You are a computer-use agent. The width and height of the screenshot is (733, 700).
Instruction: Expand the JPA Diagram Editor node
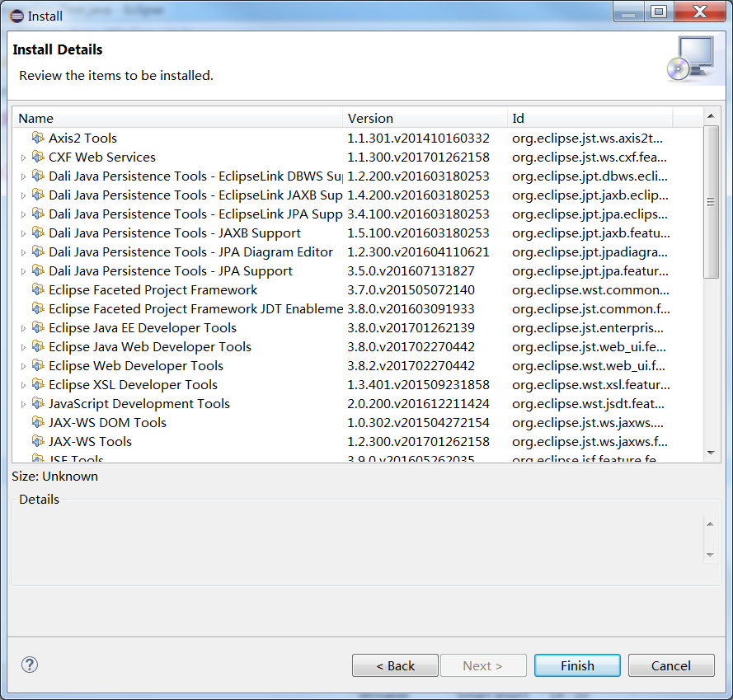pyautogui.click(x=23, y=252)
